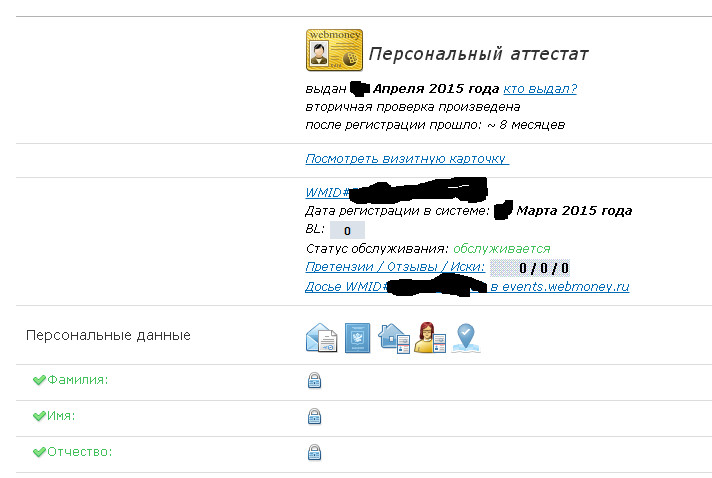This screenshot has width=712, height=478.
Task: Open the 'кто выдал?' link
Action: [x=540, y=89]
